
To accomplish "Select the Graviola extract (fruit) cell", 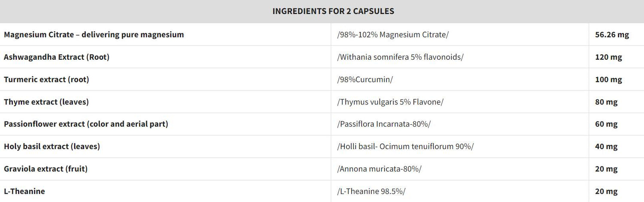I will click(46, 169).
